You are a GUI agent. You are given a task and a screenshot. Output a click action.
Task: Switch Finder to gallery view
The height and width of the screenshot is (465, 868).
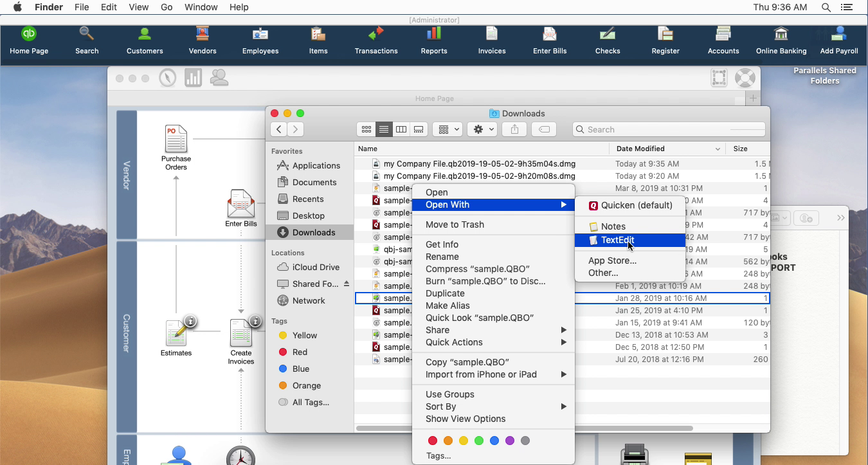tap(419, 129)
